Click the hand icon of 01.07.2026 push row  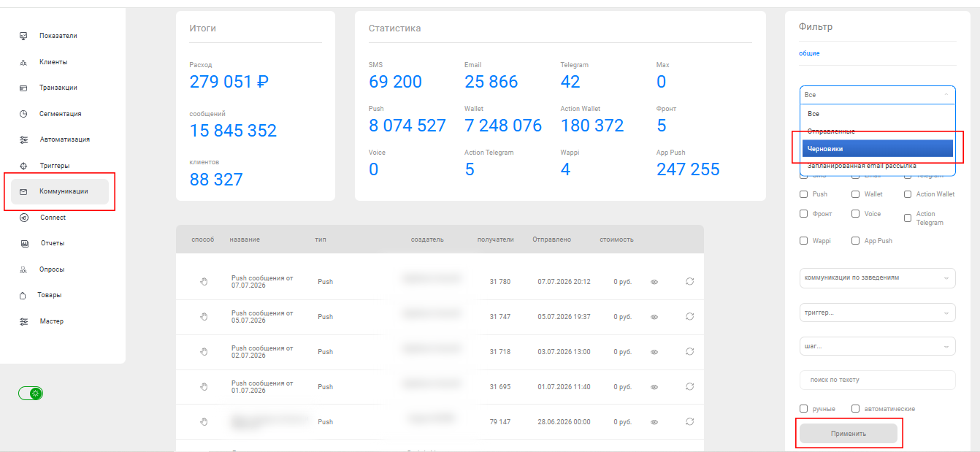coord(204,386)
